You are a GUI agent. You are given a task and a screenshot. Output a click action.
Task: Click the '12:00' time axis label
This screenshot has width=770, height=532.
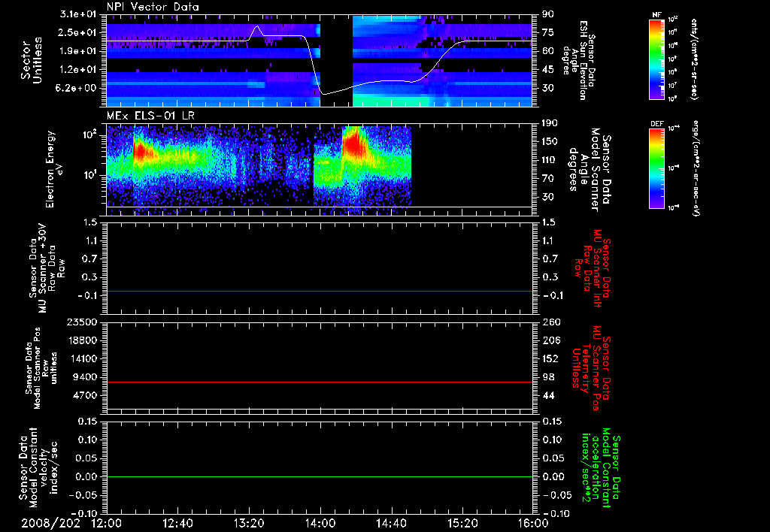107,523
